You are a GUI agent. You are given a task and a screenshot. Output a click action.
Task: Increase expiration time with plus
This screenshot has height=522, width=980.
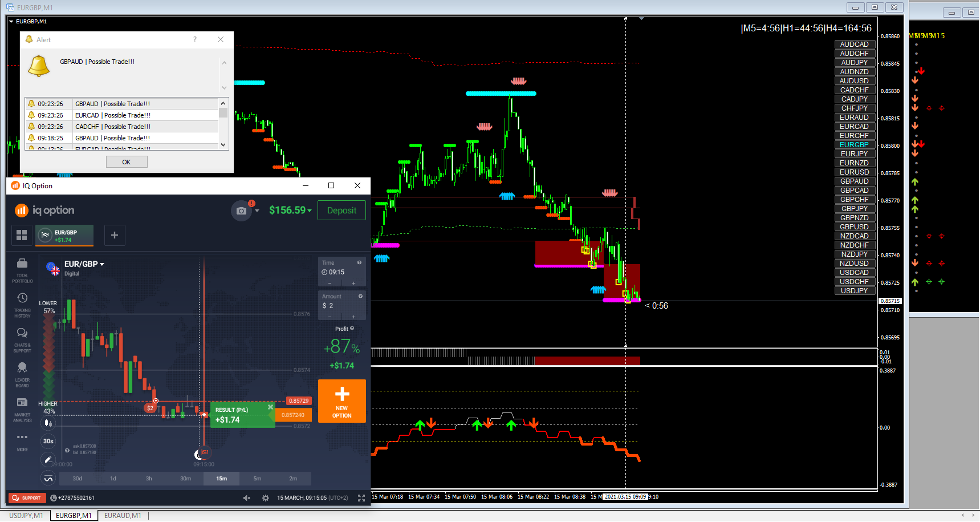click(353, 283)
